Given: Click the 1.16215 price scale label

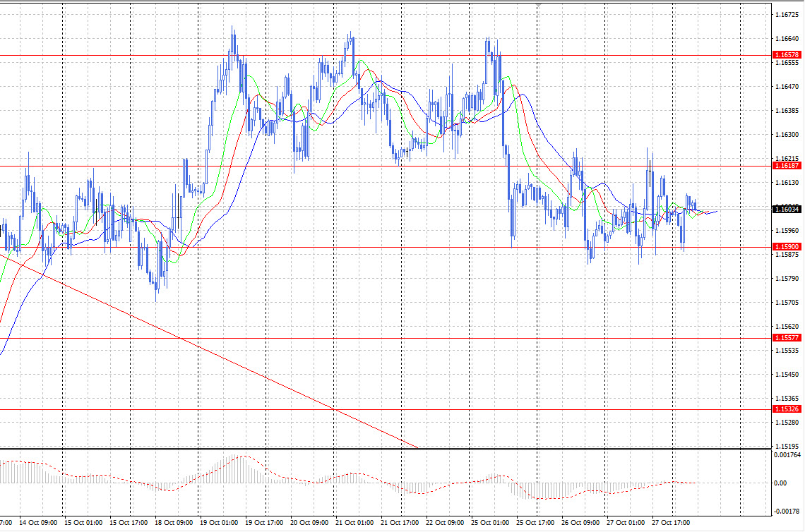Looking at the screenshot, I should point(787,159).
